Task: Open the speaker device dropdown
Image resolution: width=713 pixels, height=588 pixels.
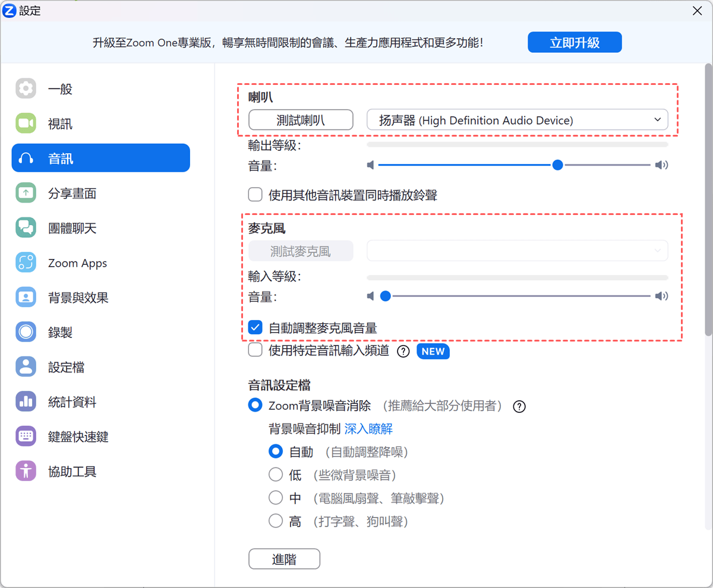Action: (518, 120)
